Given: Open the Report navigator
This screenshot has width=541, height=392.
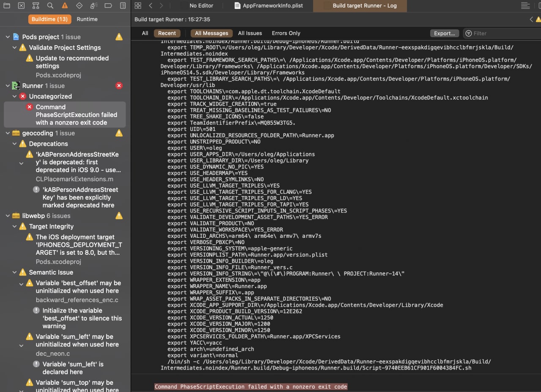Looking at the screenshot, I should pos(123,5).
